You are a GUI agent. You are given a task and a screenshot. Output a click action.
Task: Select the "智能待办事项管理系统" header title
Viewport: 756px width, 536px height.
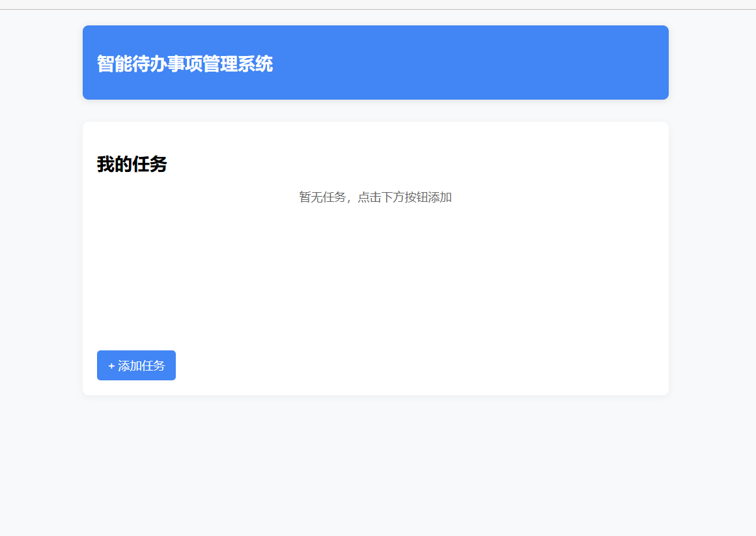tap(185, 64)
